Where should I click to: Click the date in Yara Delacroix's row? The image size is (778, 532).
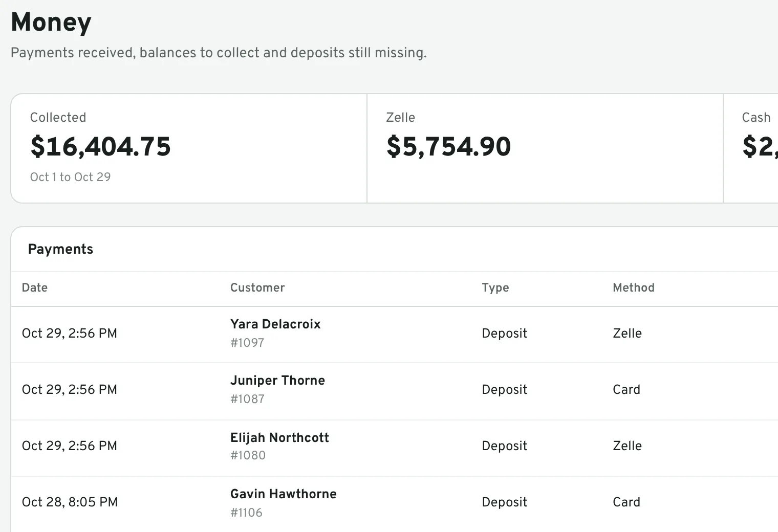coord(70,334)
